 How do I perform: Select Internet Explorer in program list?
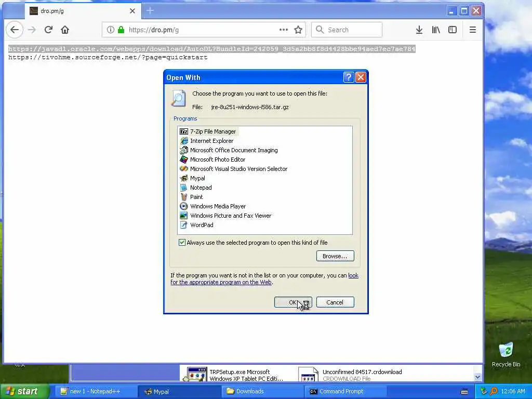(x=207, y=141)
